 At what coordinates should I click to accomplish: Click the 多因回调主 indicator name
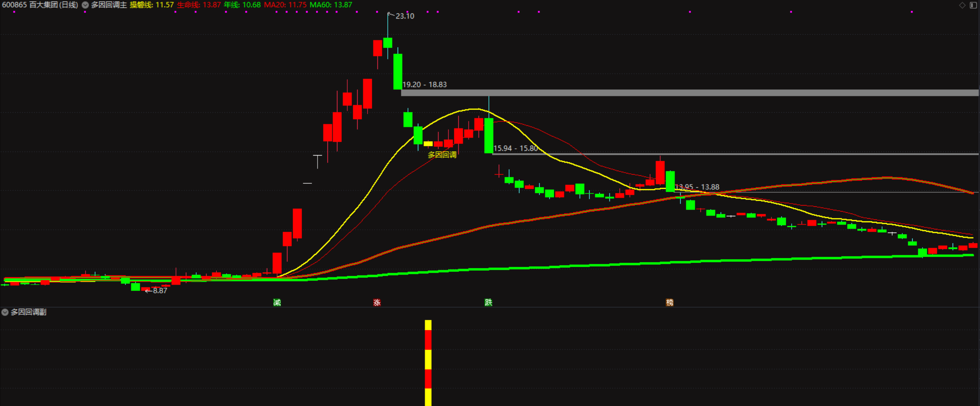coord(109,5)
